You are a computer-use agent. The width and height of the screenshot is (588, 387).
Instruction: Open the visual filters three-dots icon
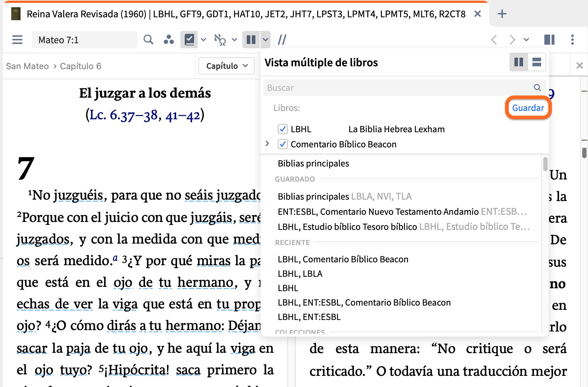pos(168,40)
